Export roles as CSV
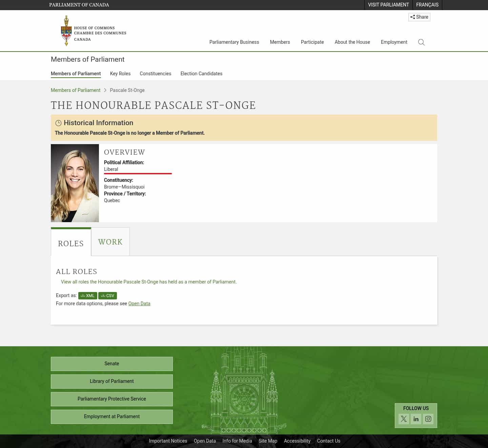 tap(107, 296)
